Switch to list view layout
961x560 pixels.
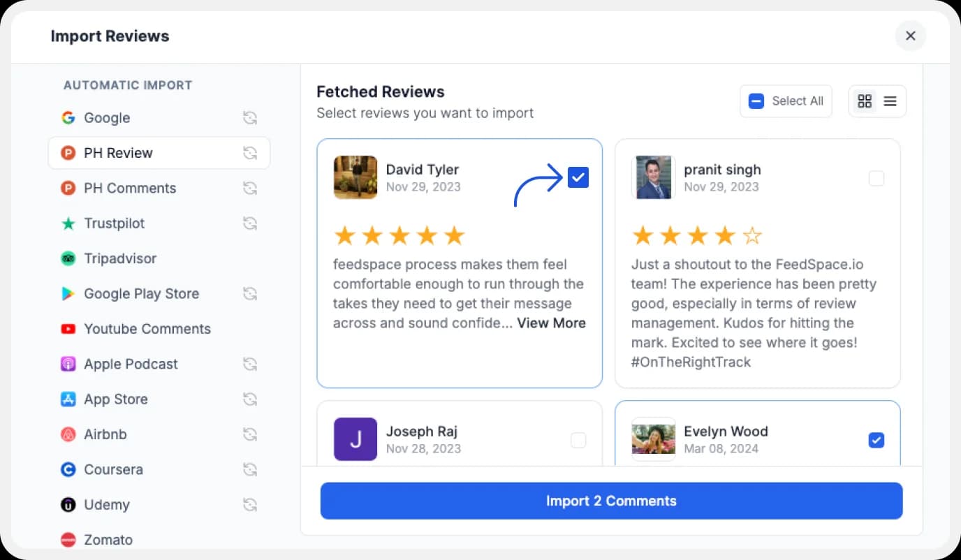click(890, 101)
